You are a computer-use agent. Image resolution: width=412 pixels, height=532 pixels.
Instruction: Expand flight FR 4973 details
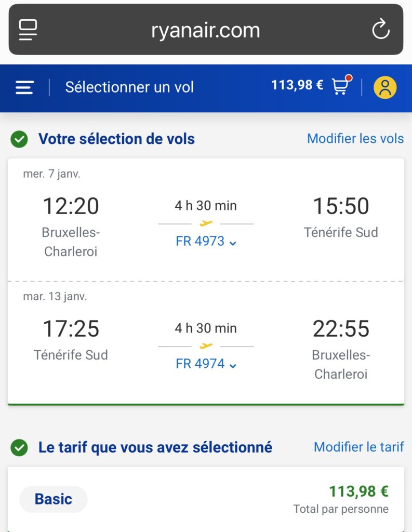pos(206,241)
